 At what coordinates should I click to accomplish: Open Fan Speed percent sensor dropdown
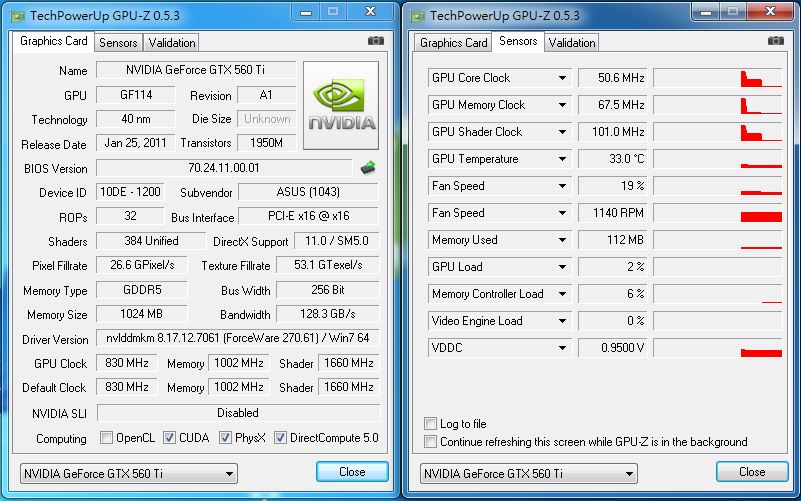click(x=562, y=186)
